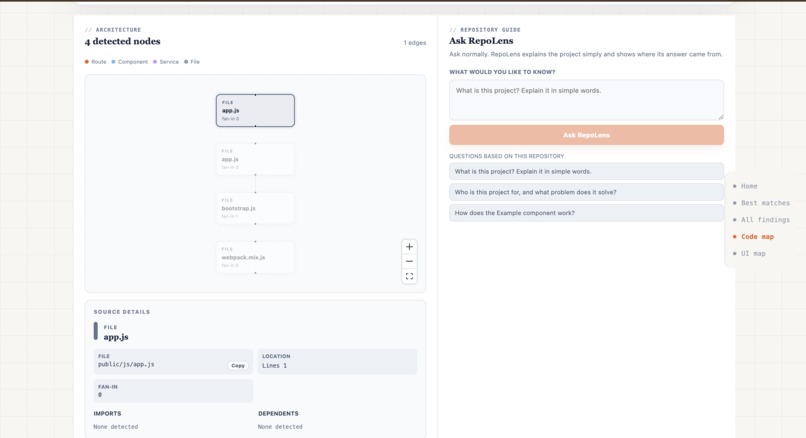Fit the graph to view
Image resolution: width=806 pixels, height=438 pixels.
[x=409, y=276]
